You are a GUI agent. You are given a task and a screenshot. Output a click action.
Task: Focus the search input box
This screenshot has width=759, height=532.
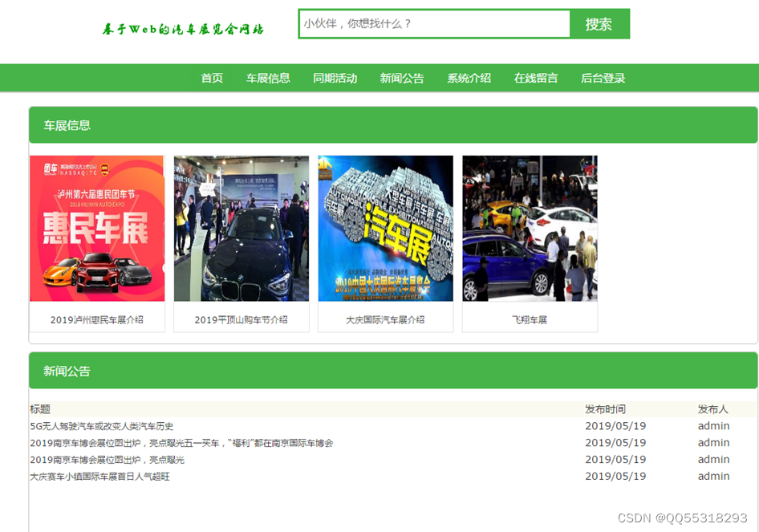[x=434, y=24]
